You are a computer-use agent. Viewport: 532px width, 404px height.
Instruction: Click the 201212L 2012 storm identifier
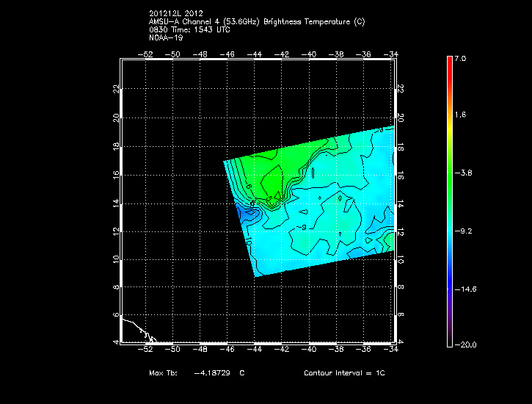(178, 14)
